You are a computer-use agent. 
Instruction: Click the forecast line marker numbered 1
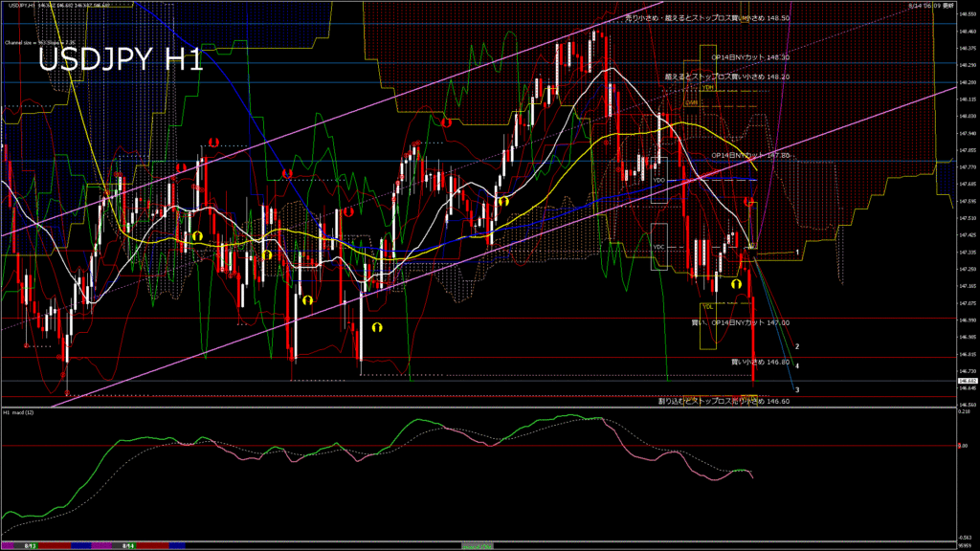click(x=797, y=252)
